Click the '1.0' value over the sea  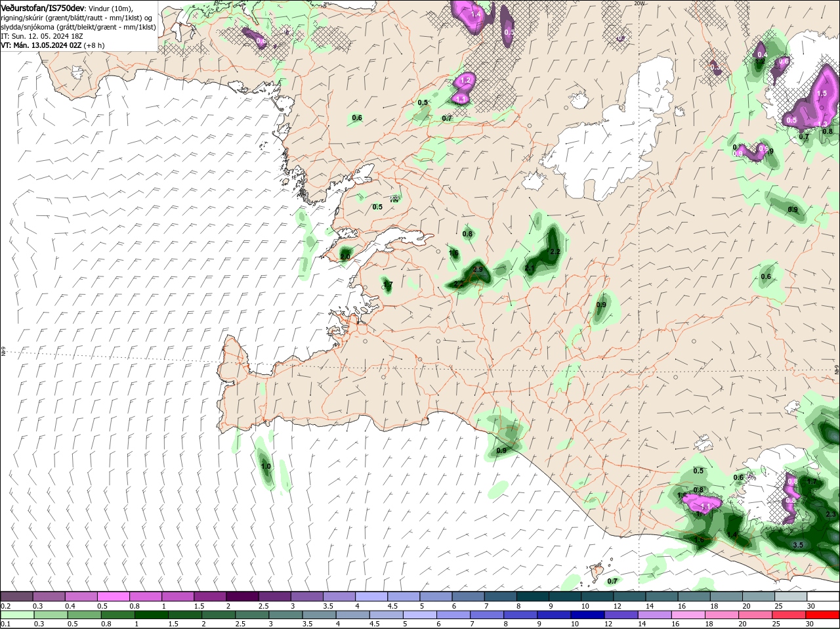pos(266,467)
